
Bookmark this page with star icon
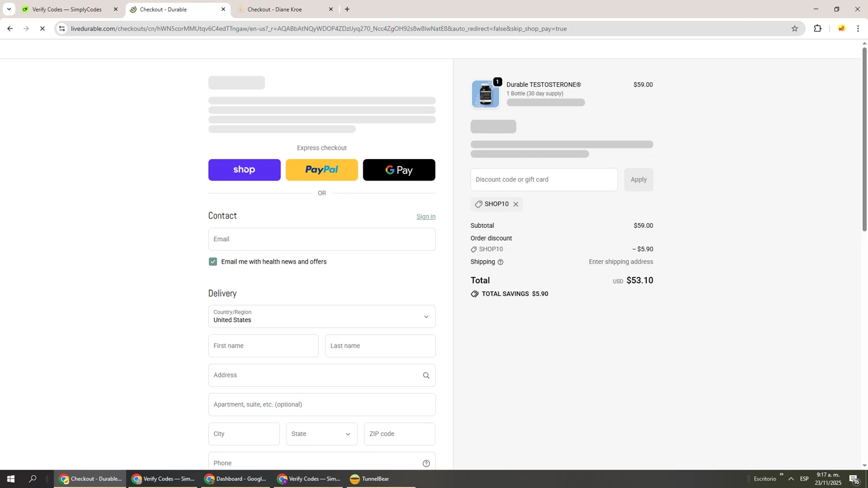point(795,28)
